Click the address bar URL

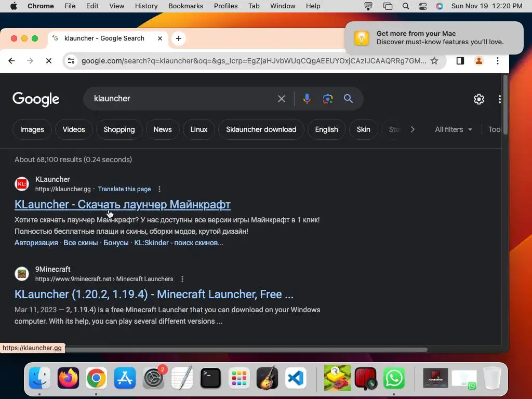click(254, 61)
